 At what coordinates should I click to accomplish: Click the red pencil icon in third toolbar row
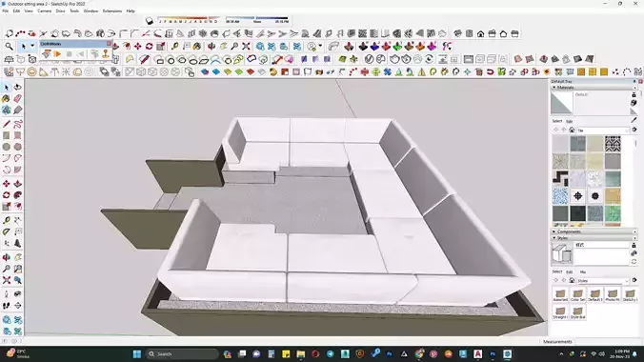tap(144, 60)
